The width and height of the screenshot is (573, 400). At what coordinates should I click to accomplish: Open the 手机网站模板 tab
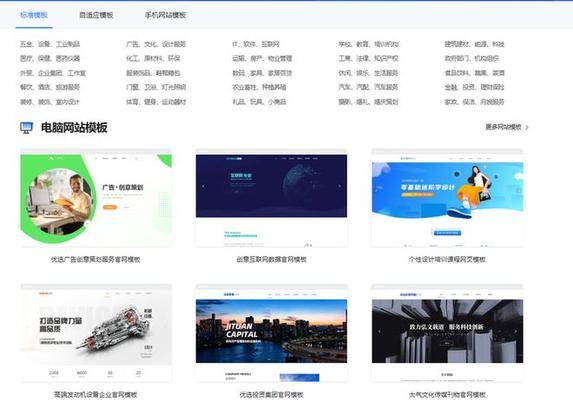165,15
